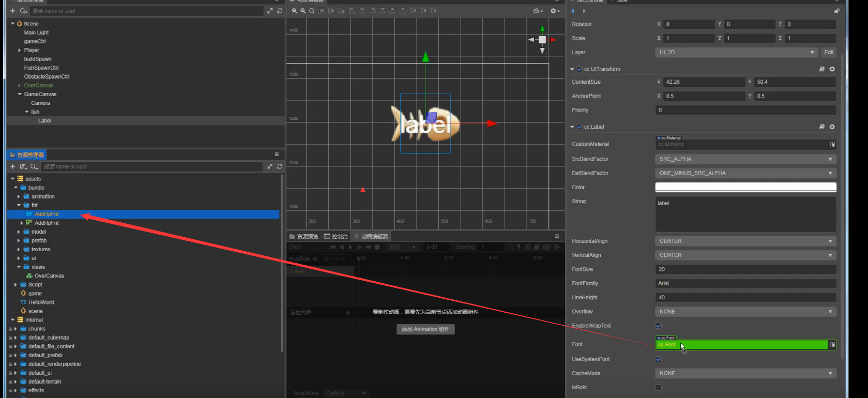
Task: Open cc.UITransform help documentation icon
Action: [x=822, y=69]
